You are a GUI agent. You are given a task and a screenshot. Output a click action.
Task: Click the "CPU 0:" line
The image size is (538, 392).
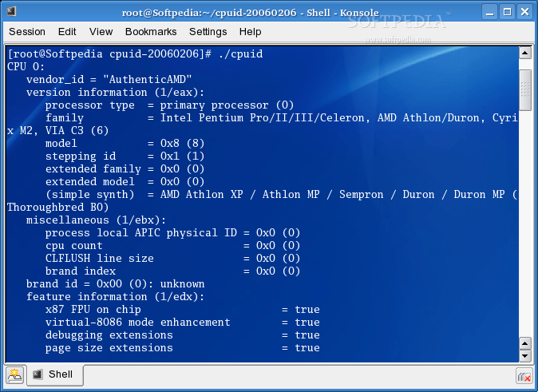[x=26, y=66]
